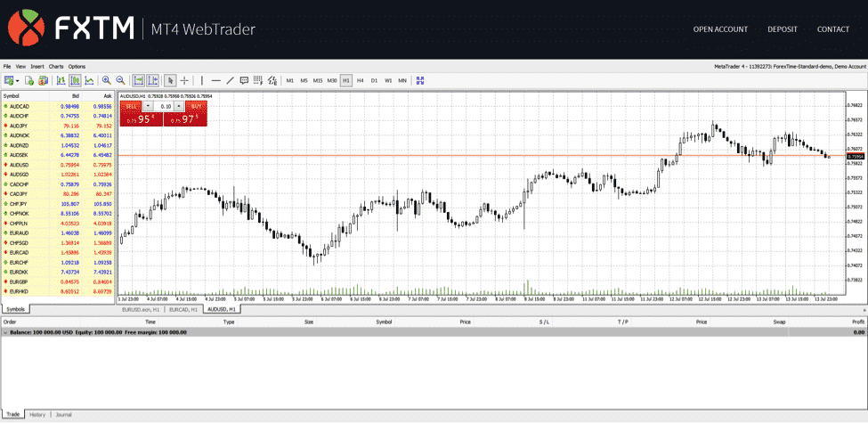This screenshot has width=868, height=424.
Task: Click the red SELL button
Action: click(131, 106)
